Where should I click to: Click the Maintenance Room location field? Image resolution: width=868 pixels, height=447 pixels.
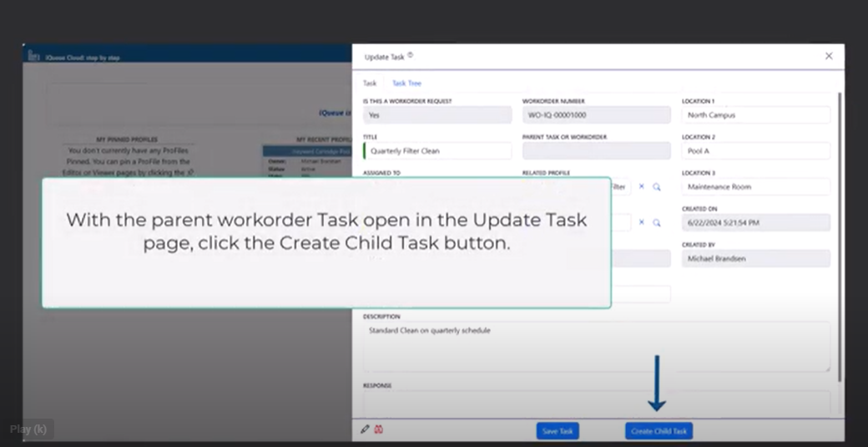756,187
